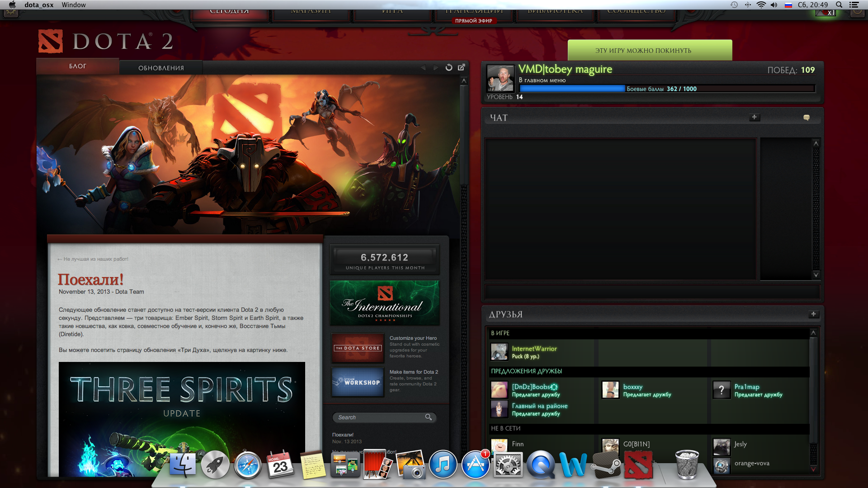The image size is (868, 488).
Task: Open Notification Center in menu bar
Action: pyautogui.click(x=854, y=5)
